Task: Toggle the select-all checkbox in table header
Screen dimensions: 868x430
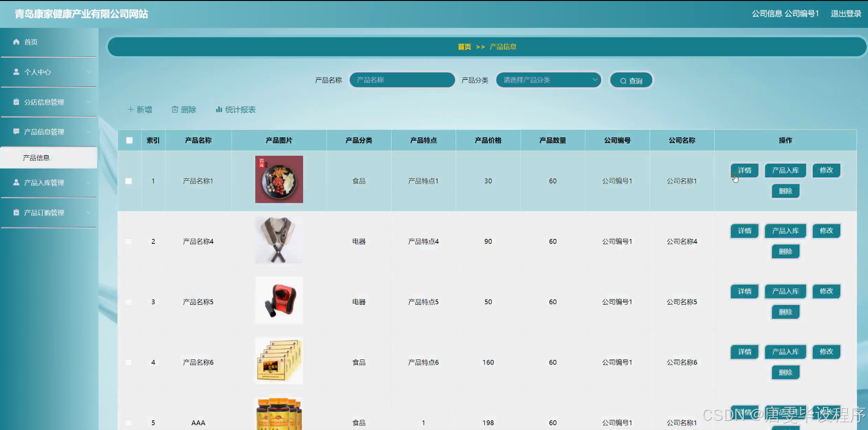Action: 129,141
